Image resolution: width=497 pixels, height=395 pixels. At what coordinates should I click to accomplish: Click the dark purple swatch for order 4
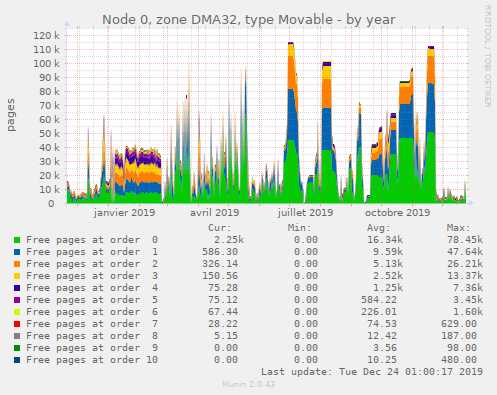pos(17,288)
